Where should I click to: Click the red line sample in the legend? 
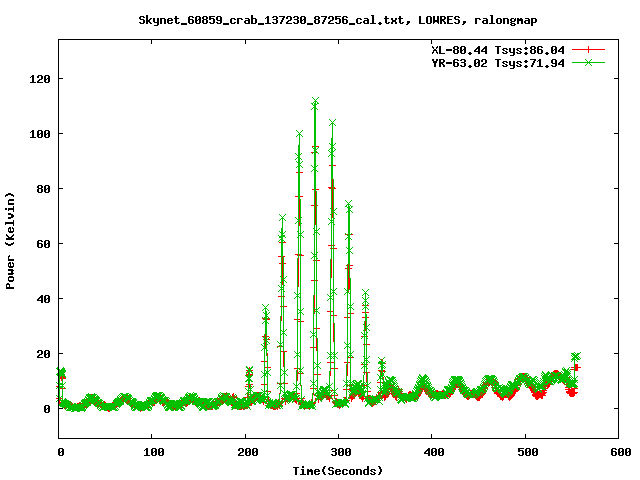[588, 50]
